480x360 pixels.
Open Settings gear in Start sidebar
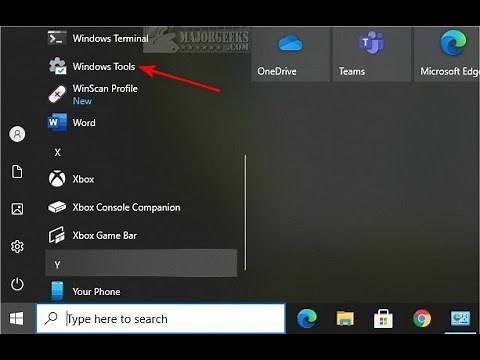[x=17, y=247]
